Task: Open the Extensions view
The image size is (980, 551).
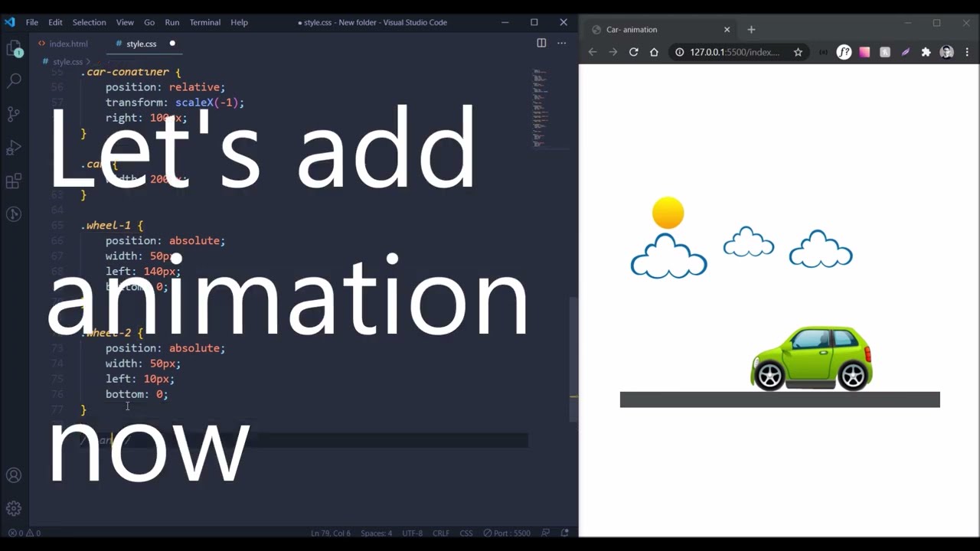Action: (14, 181)
